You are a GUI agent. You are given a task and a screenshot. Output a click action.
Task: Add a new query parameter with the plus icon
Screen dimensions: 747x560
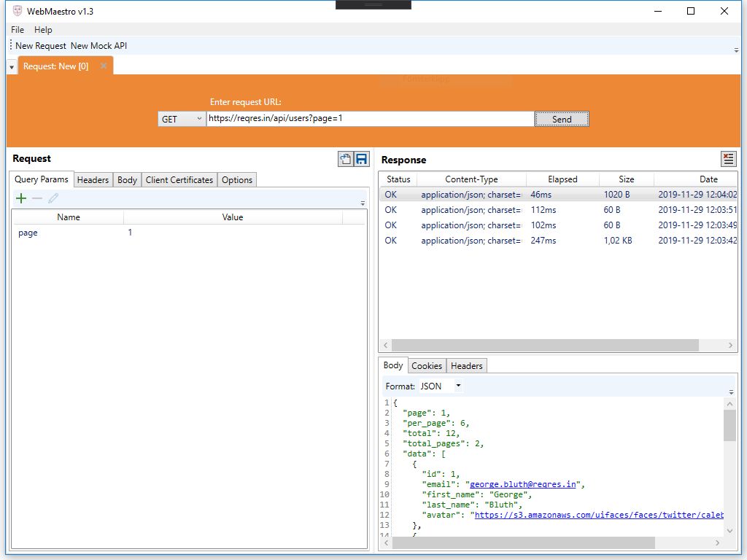(20, 198)
